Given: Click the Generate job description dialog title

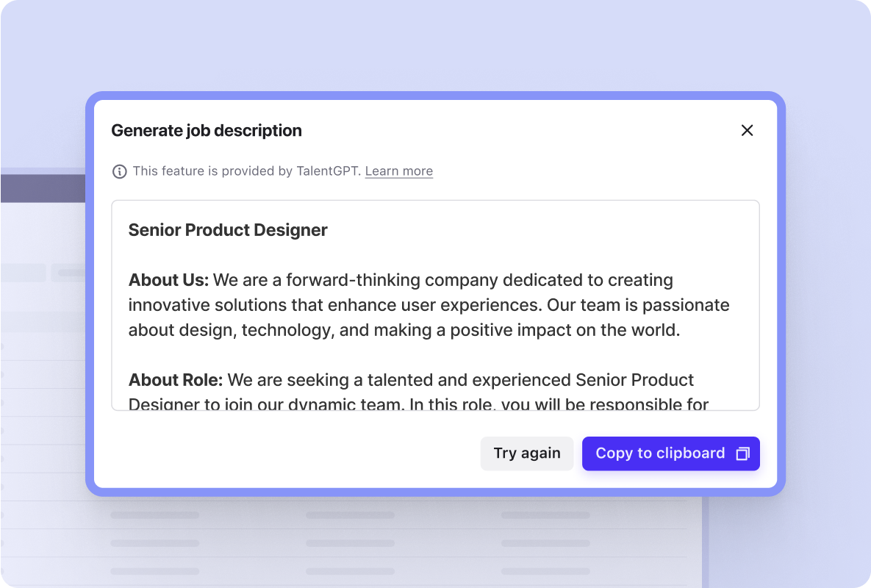Looking at the screenshot, I should (207, 131).
